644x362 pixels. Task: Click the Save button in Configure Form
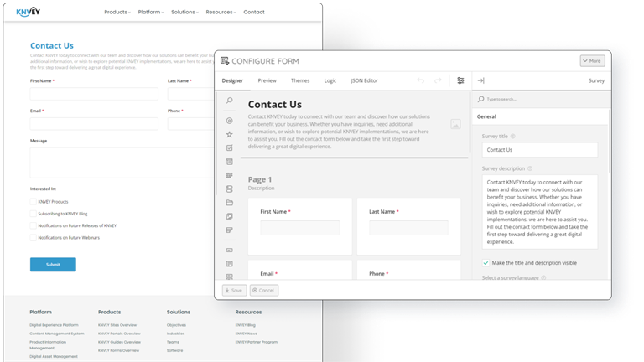pyautogui.click(x=235, y=290)
